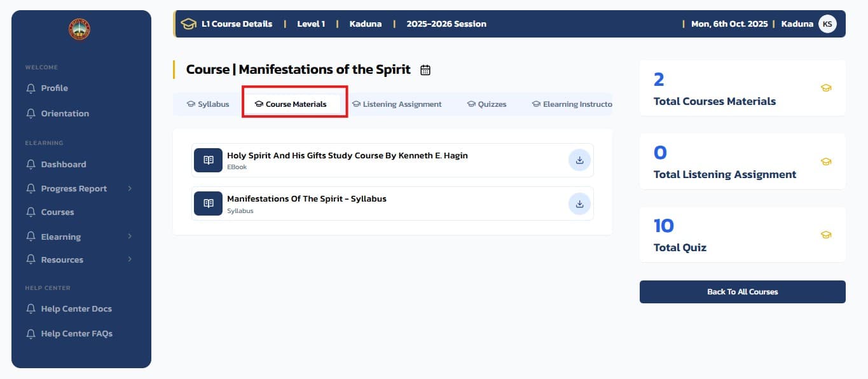Click the book icon for the Syllabus material
This screenshot has width=868, height=379.
[208, 203]
